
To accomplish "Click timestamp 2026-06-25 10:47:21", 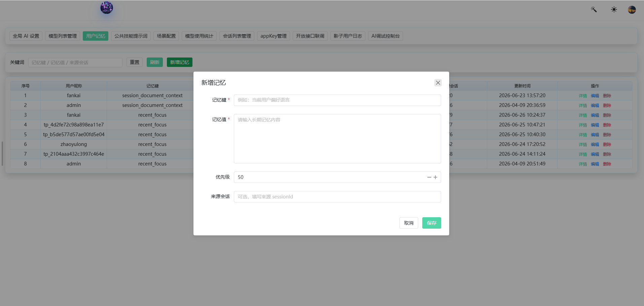I will (522, 125).
